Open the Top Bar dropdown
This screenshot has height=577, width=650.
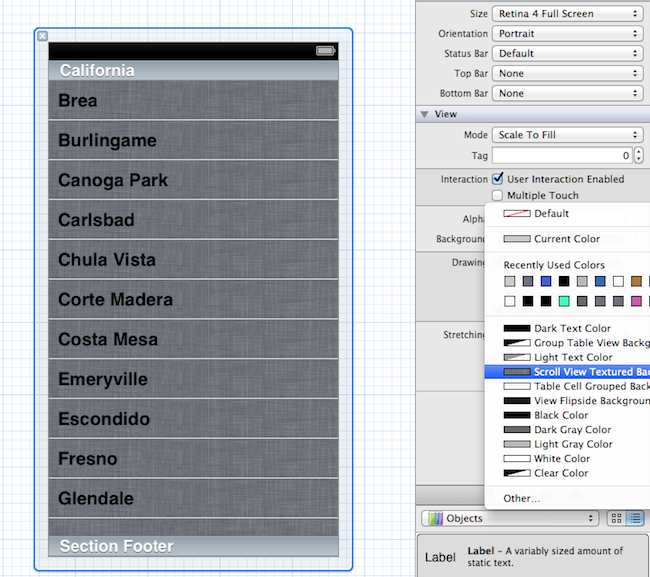point(568,73)
